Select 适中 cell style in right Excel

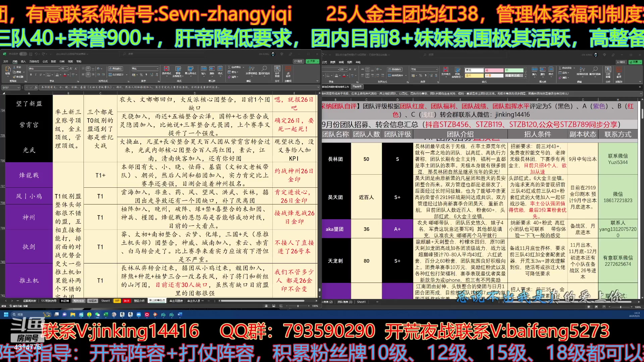pos(474,75)
